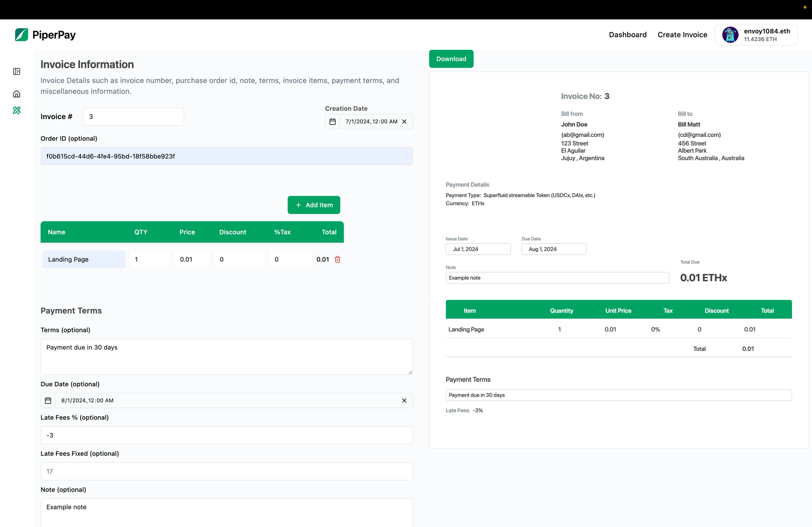Click the envoy1084.eth avatar image

click(730, 35)
